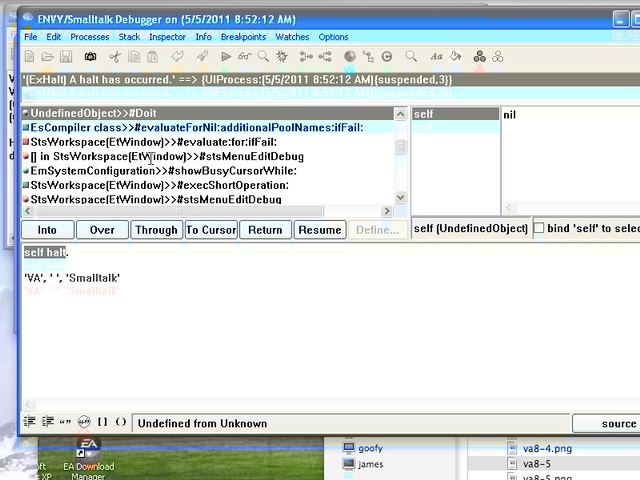Select StsWorkspace>>#evaluate:for:ifFail: stack frame
The image size is (640, 480).
pyautogui.click(x=208, y=142)
